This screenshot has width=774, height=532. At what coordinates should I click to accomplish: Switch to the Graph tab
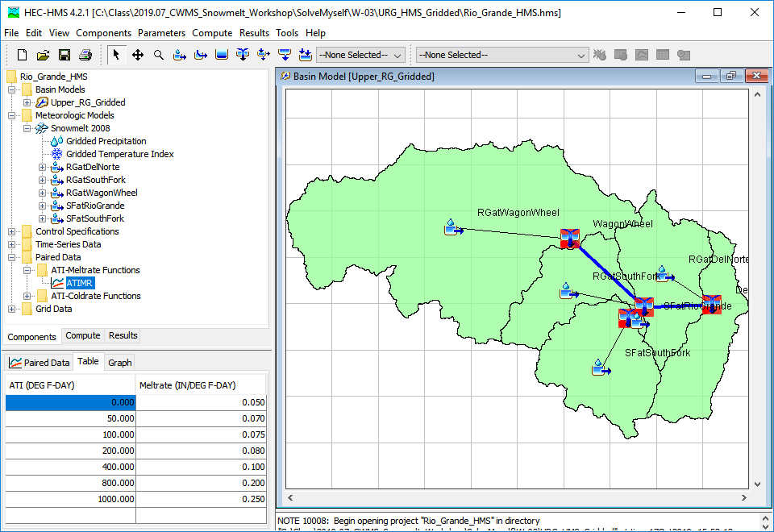click(x=120, y=363)
